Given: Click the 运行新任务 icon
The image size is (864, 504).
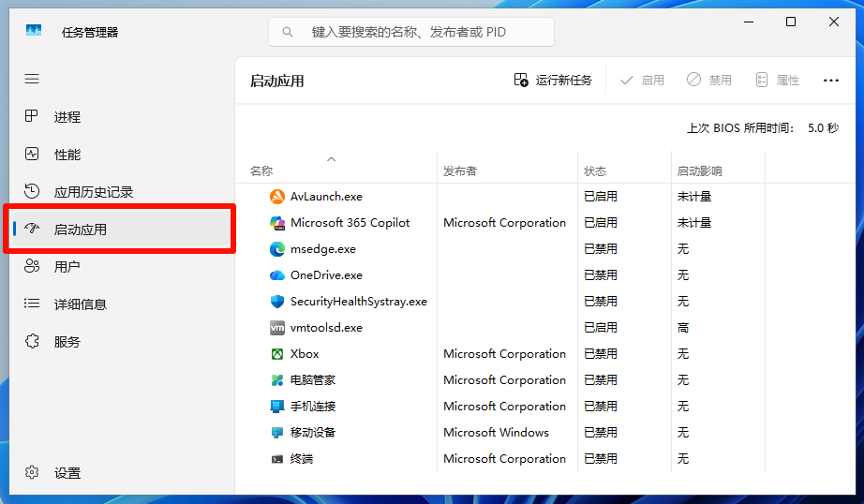Looking at the screenshot, I should click(x=521, y=80).
